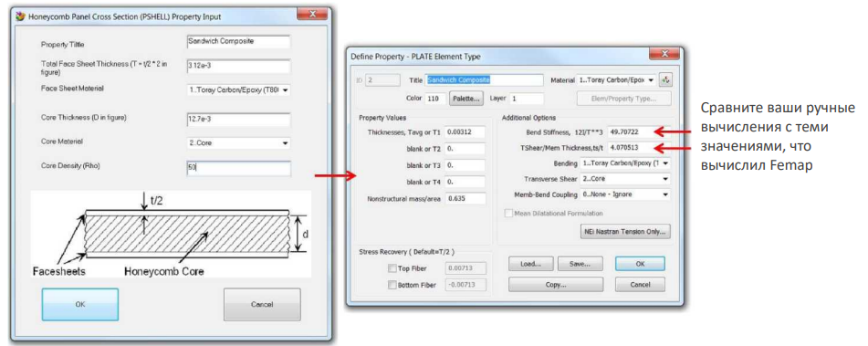Viewport: 868px width, 346px height.
Task: Click the blank or T4 field
Action: coord(465,182)
